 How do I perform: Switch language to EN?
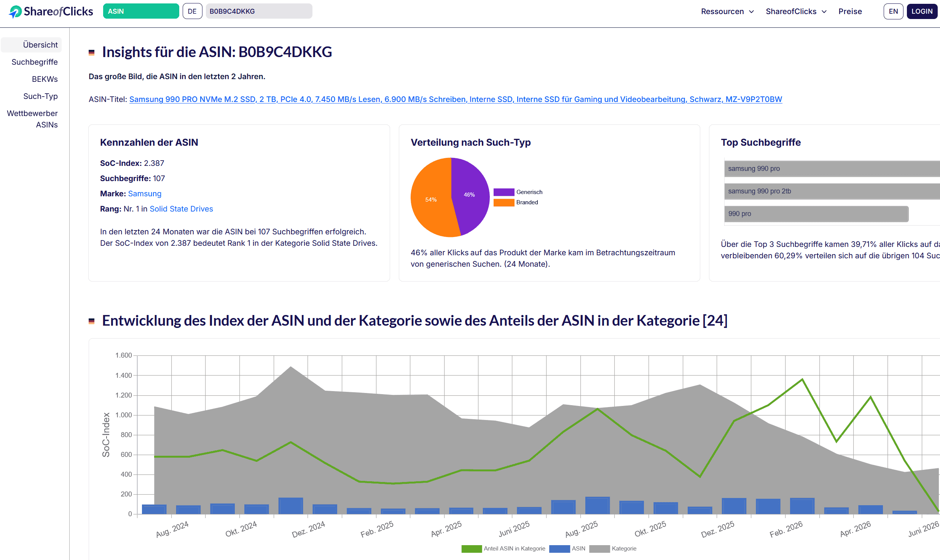point(893,11)
